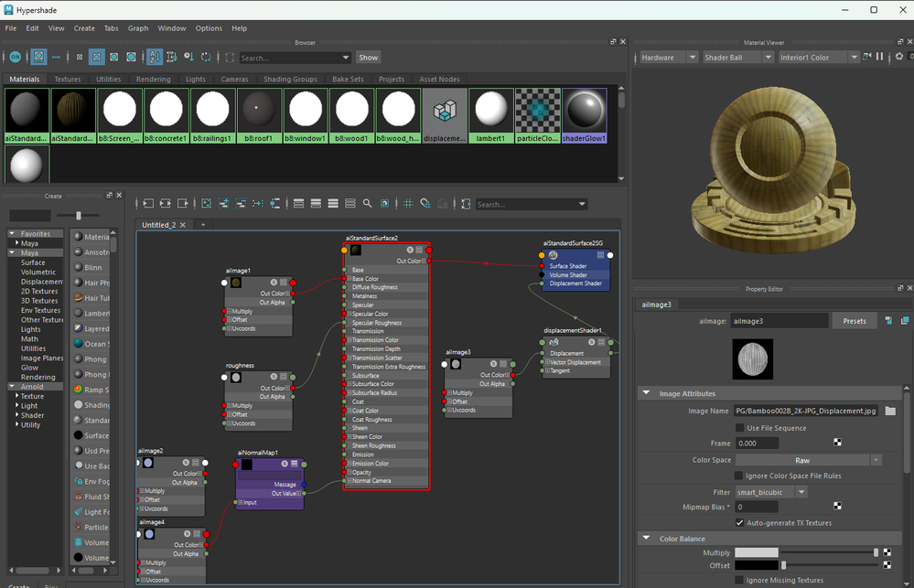Click the refresh icon in Browser toolbar
Image resolution: width=914 pixels, height=588 pixels.
pyautogui.click(x=206, y=57)
